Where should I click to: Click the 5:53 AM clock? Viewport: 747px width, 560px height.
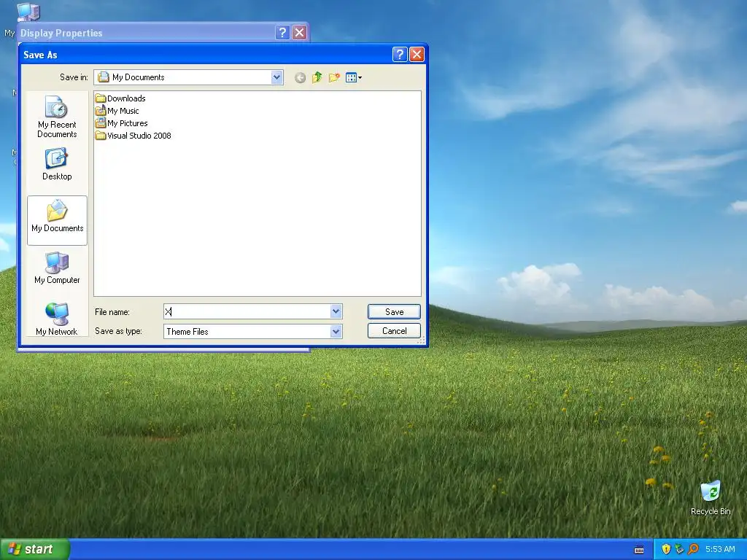720,549
